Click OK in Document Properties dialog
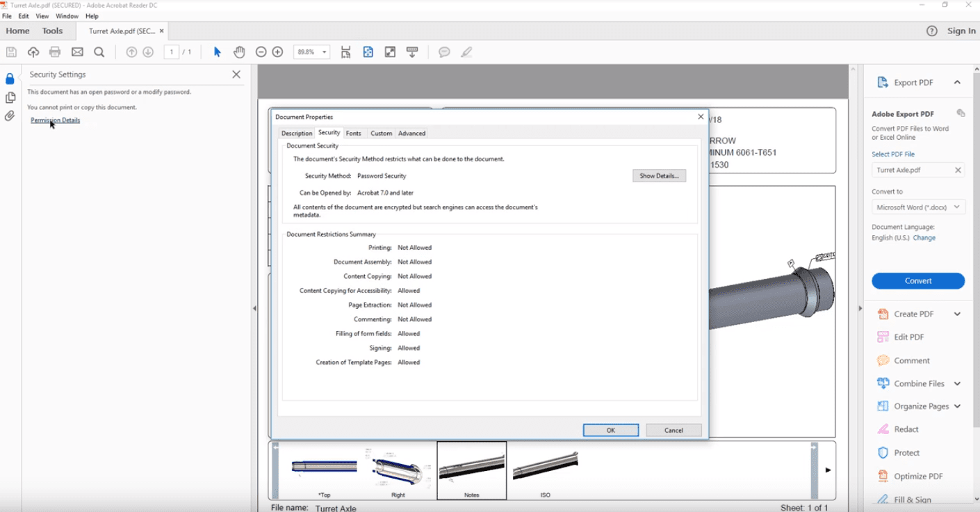980x512 pixels. [611, 430]
